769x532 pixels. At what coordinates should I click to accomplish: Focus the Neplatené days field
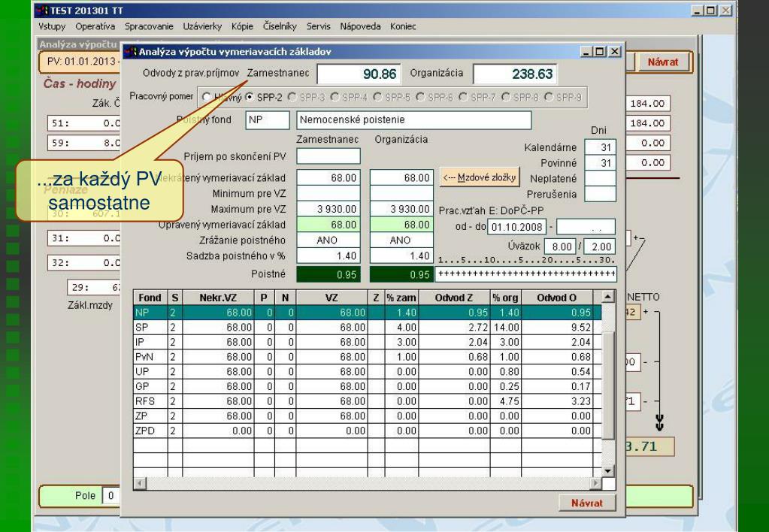(601, 179)
